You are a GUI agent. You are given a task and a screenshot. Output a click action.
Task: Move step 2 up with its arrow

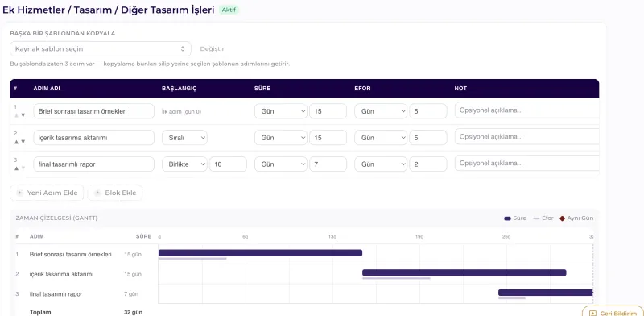click(16, 142)
